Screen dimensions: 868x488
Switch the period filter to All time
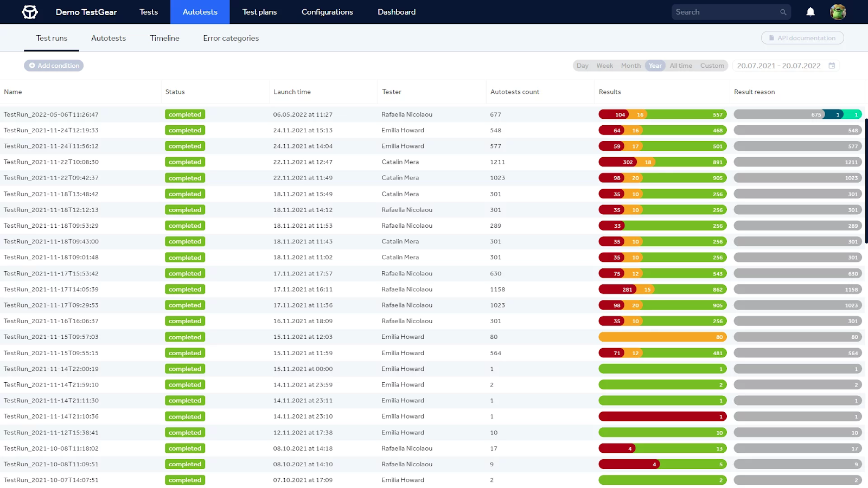tap(680, 66)
